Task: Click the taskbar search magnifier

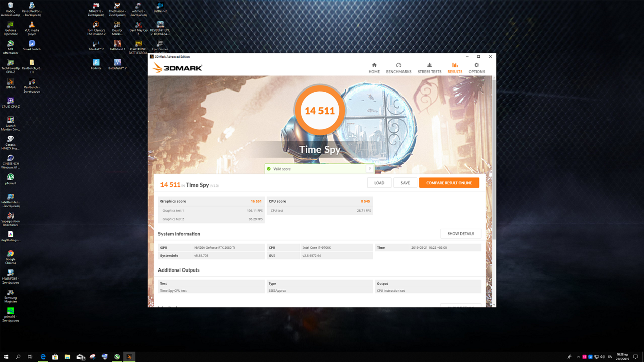Action: click(18, 357)
